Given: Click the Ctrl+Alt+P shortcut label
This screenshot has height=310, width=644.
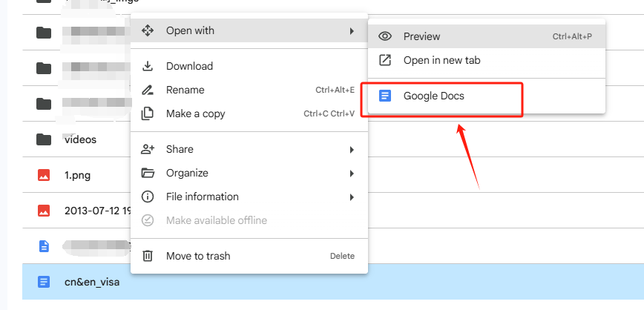Looking at the screenshot, I should [x=572, y=36].
